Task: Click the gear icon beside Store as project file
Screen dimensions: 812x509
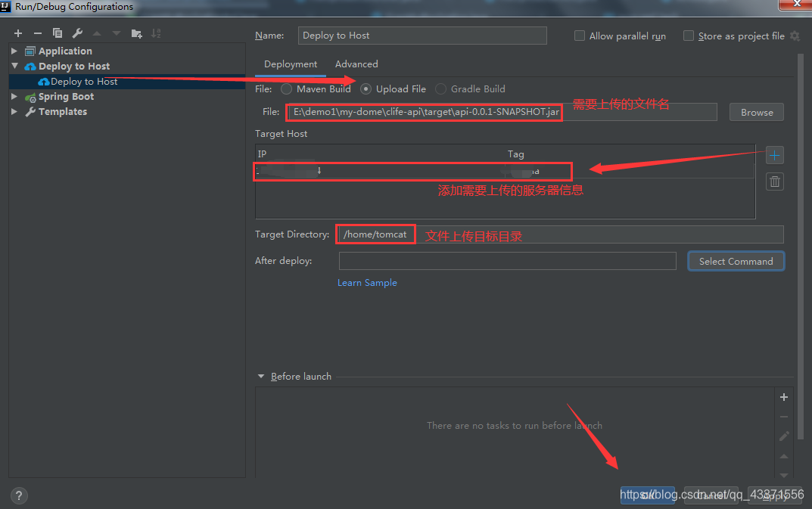Action: [795, 36]
